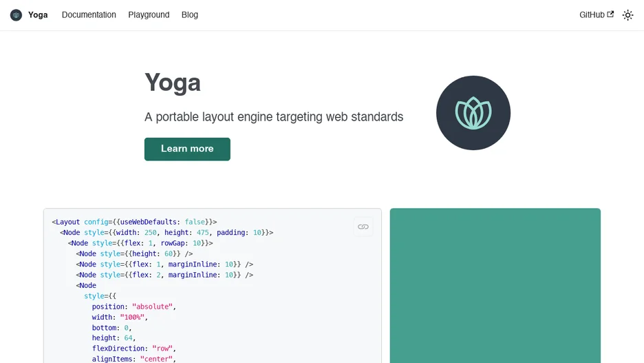Click the code line "height: 64,"

point(114,338)
